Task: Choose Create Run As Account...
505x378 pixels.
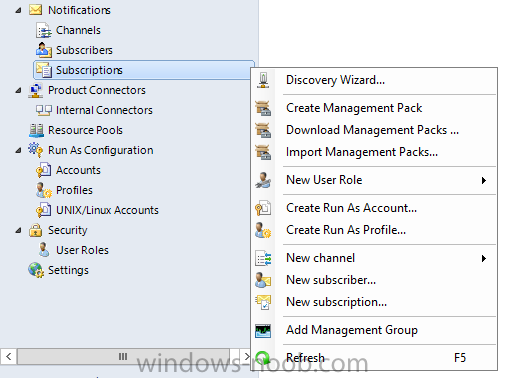Action: [374, 208]
